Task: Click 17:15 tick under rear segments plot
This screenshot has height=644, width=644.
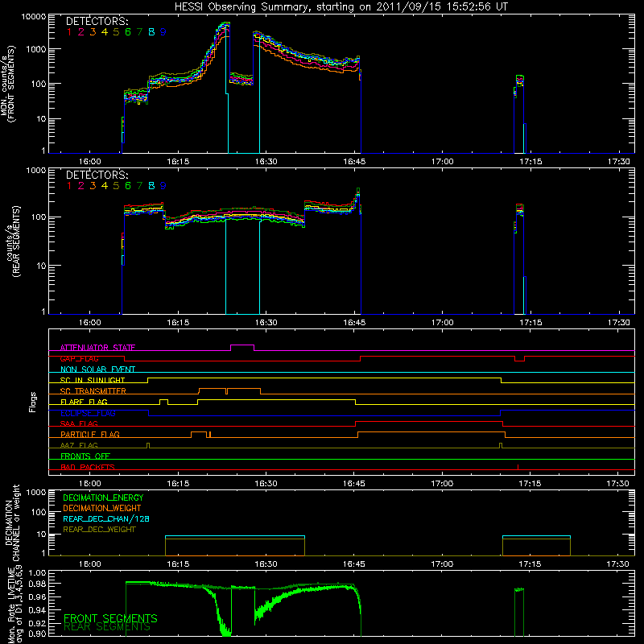Action: tap(530, 323)
